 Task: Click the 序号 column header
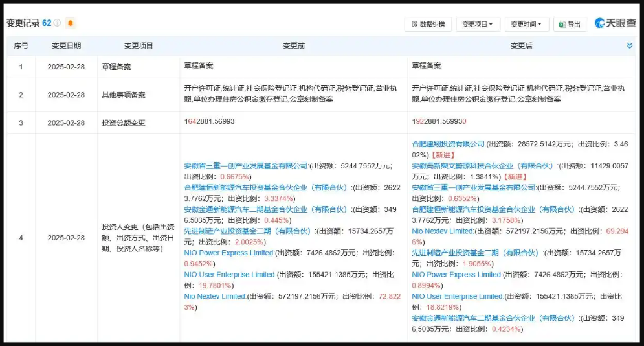coord(21,45)
